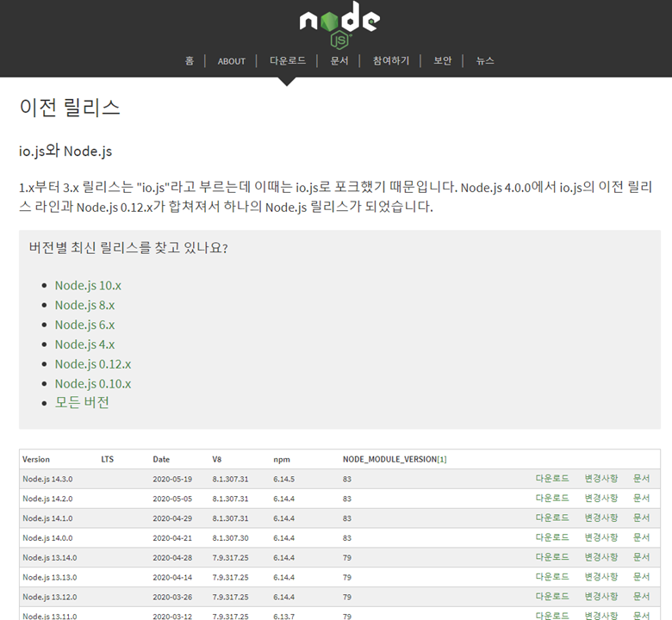Screen dimensions: 672x620
Task: Open 변경사항 for Node.js 14.3.0
Action: (601, 479)
